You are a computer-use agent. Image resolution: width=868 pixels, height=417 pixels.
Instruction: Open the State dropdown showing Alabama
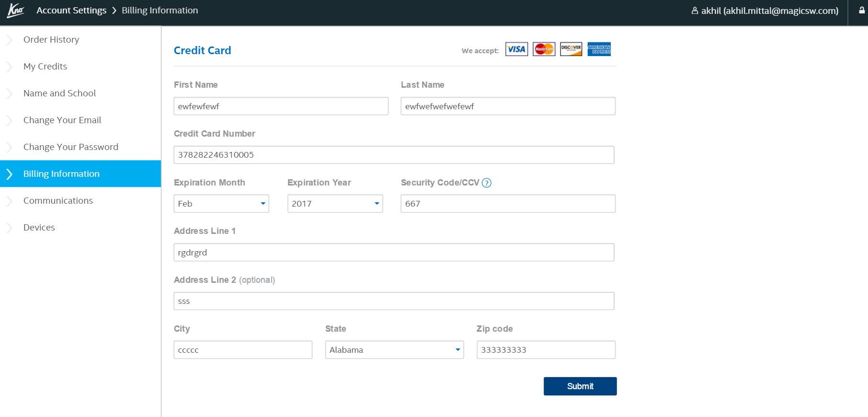pos(394,350)
